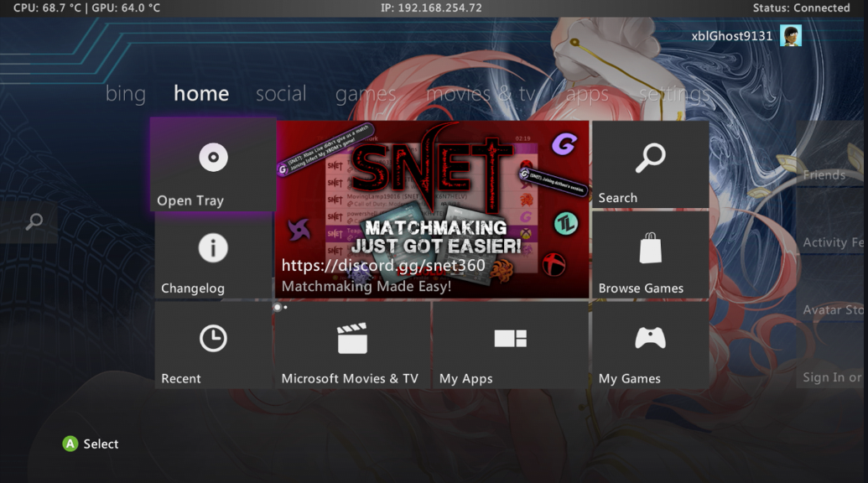
Task: Switch to the bing tab
Action: click(x=126, y=94)
